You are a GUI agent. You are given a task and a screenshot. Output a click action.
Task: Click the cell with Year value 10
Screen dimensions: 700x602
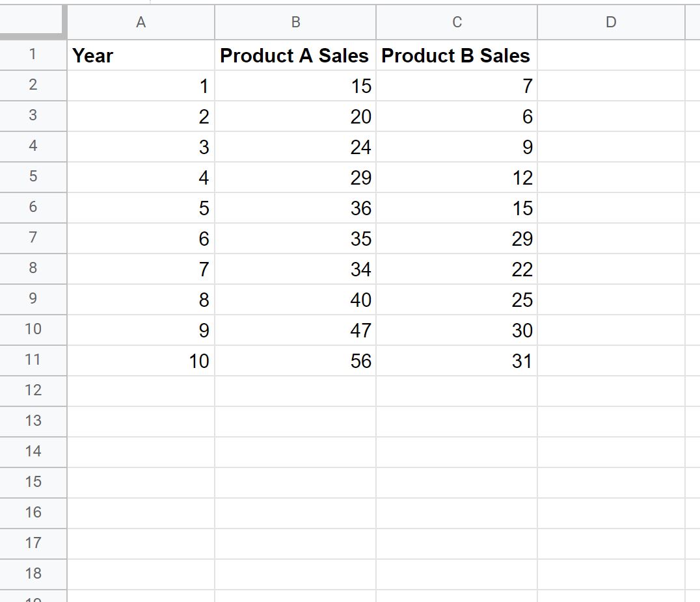pos(140,360)
